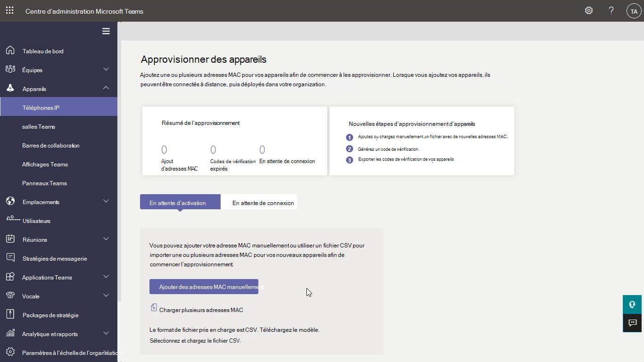The height and width of the screenshot is (362, 644).
Task: Open the teal help headset button
Action: [x=632, y=304]
